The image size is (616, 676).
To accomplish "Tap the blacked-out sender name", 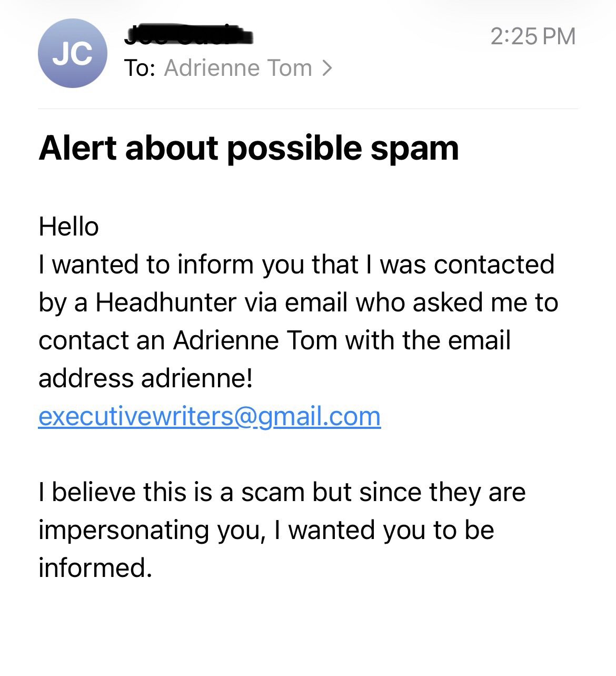I will 188,34.
